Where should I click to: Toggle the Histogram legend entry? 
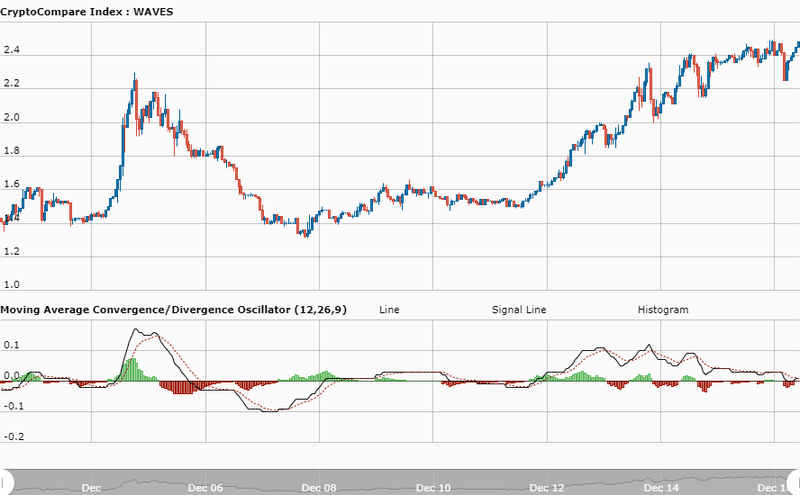tap(662, 310)
